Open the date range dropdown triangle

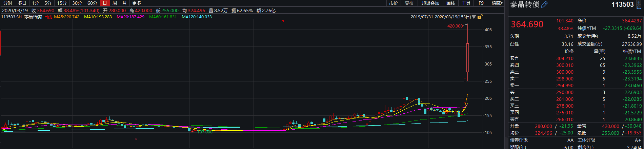[x=474, y=17]
